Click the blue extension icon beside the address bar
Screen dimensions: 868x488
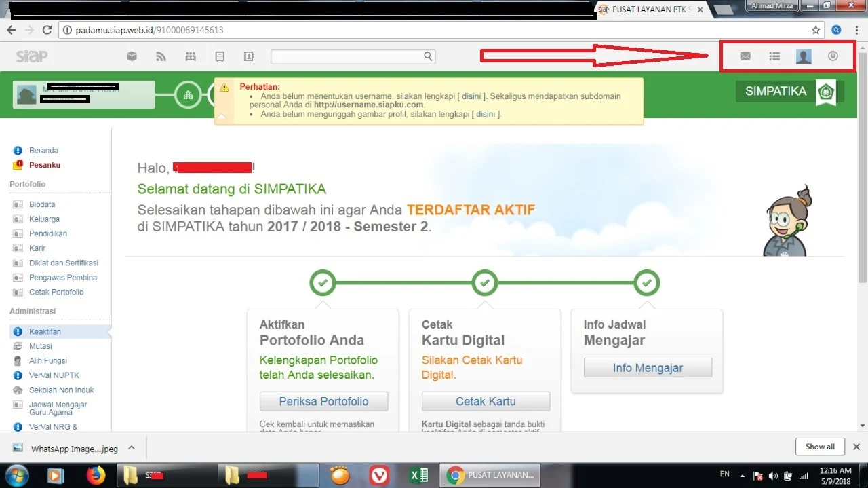[x=837, y=30]
